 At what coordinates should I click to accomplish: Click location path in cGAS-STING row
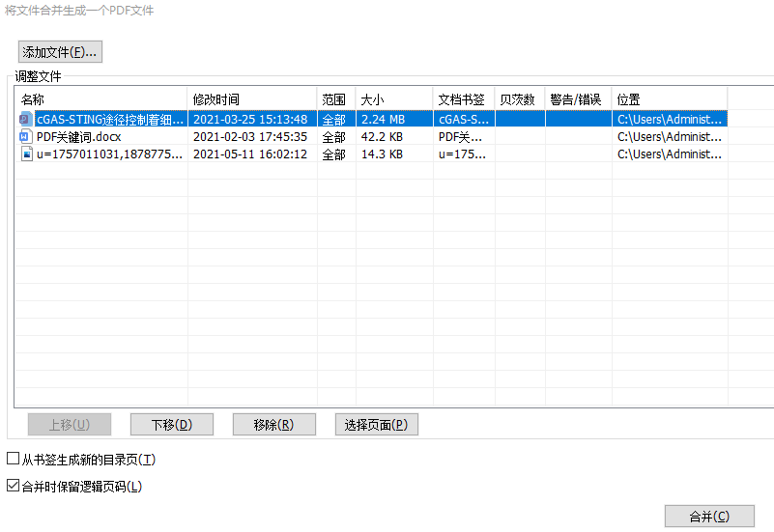click(x=670, y=119)
